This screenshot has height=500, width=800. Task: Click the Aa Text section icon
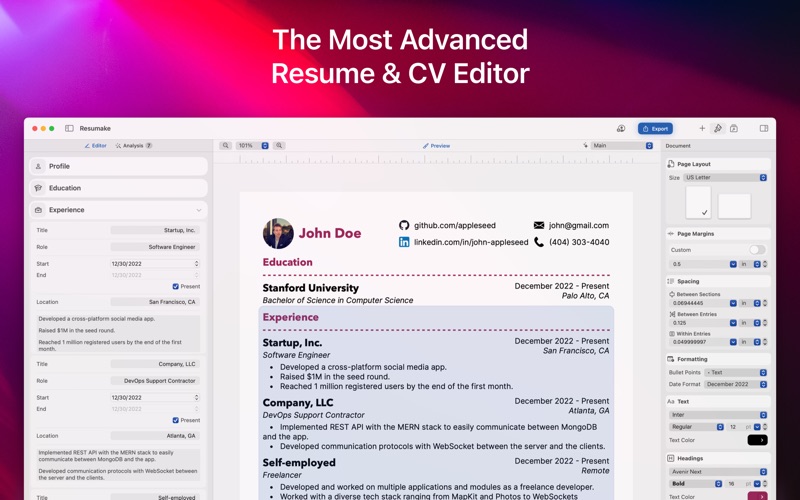coord(671,402)
